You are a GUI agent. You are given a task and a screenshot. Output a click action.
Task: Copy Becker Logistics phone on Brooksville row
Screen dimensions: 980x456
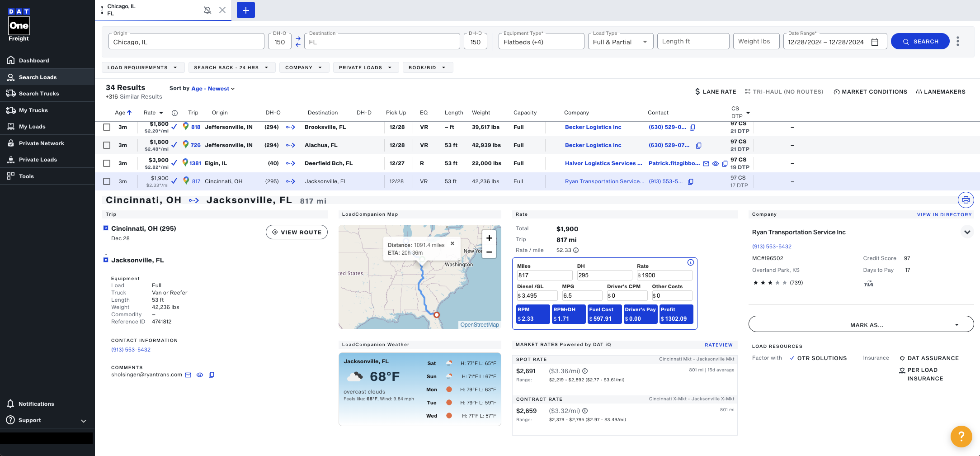pos(692,128)
